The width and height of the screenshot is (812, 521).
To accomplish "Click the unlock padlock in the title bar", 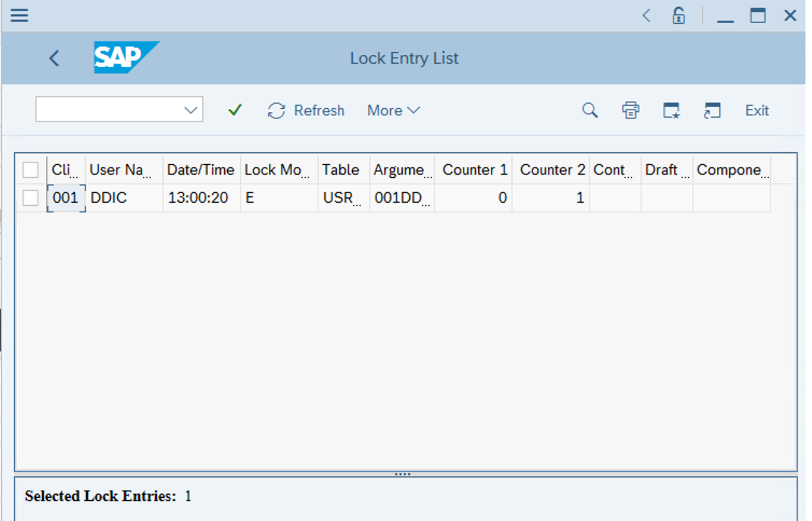I will 678,15.
